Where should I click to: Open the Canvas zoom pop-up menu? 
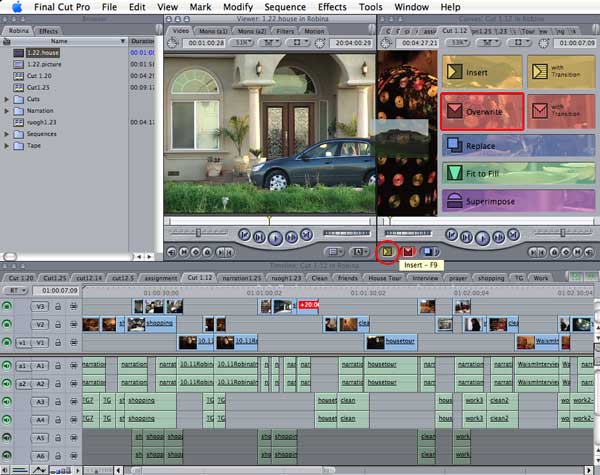pos(458,43)
